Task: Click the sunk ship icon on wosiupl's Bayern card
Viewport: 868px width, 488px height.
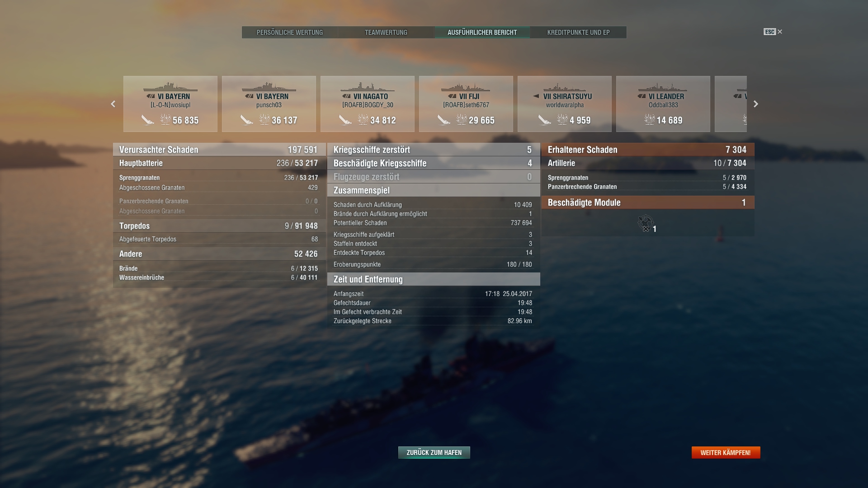Action: (x=148, y=120)
